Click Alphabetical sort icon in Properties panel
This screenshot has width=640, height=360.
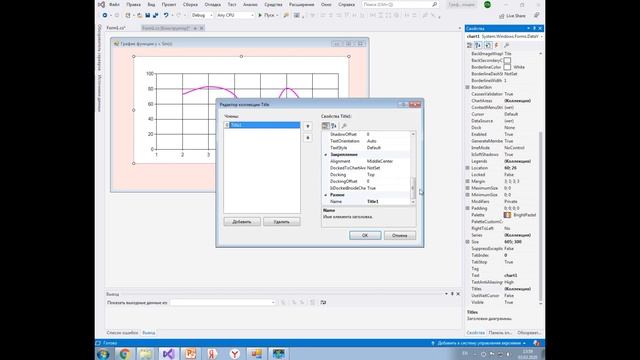(x=478, y=45)
